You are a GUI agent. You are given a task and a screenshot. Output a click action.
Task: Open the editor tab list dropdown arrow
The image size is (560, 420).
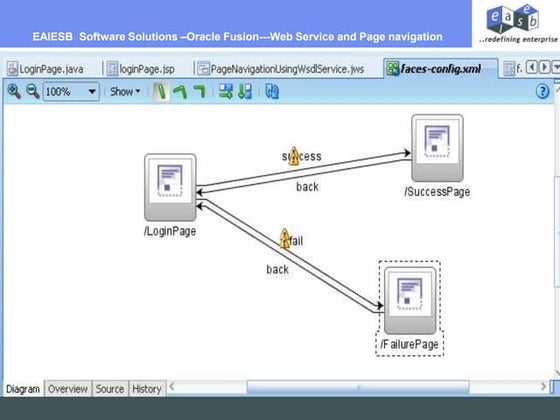pos(556,67)
